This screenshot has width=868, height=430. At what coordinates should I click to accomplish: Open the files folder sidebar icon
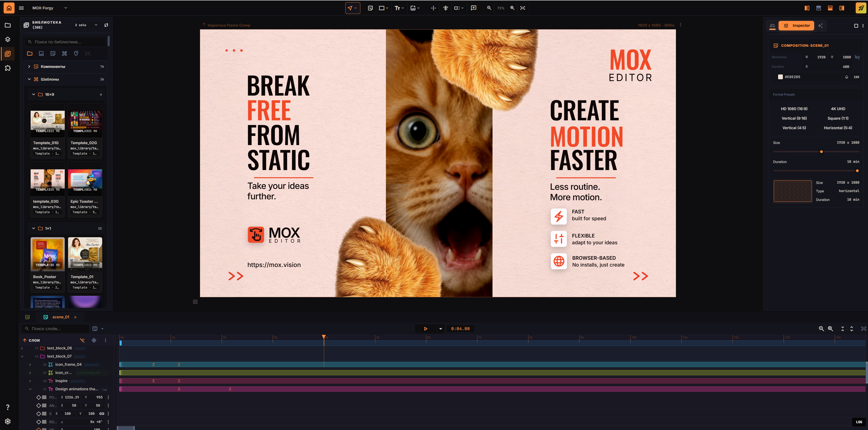(x=8, y=25)
